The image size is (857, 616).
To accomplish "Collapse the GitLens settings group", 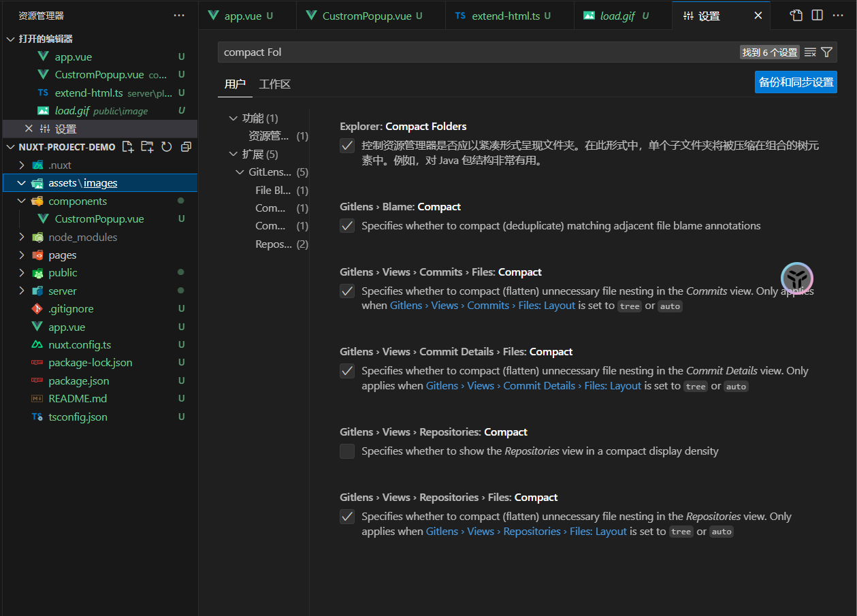I will click(240, 172).
